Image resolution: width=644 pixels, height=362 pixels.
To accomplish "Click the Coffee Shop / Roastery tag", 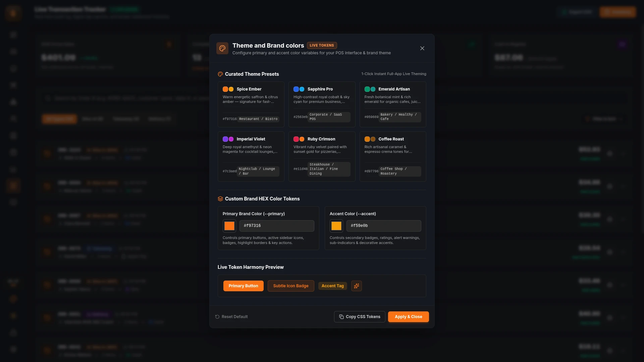I will click(x=400, y=171).
